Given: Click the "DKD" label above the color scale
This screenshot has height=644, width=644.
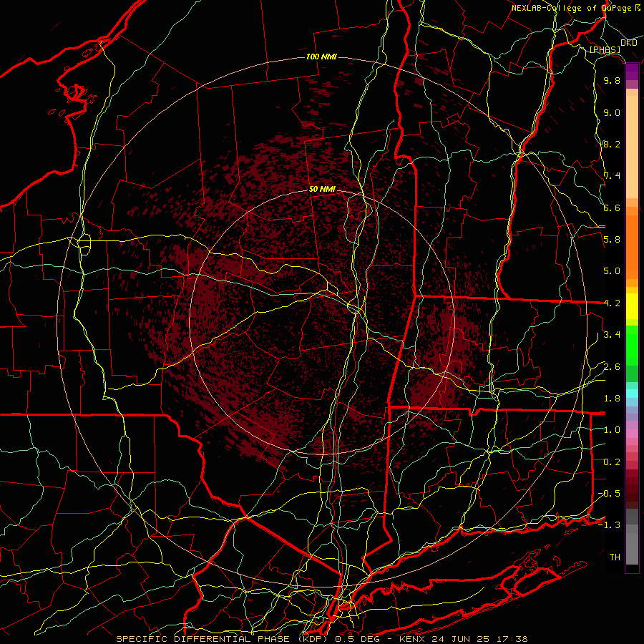Looking at the screenshot, I should point(629,42).
